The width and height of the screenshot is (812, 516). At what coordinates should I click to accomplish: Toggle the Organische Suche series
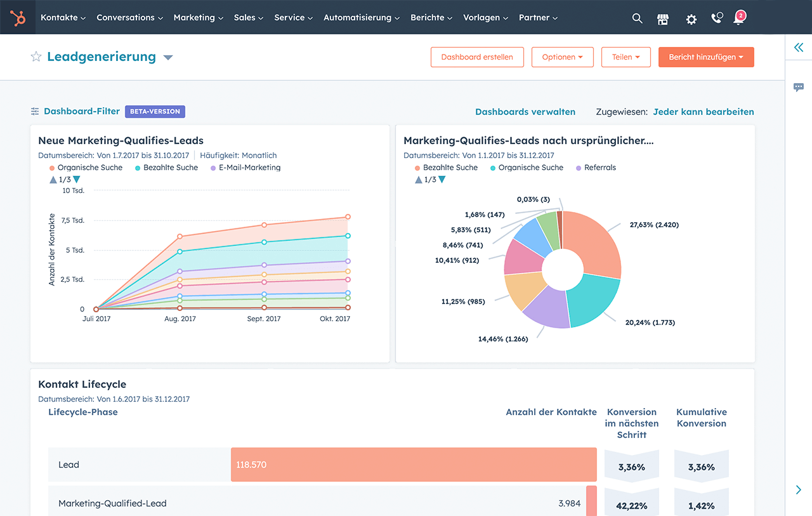coord(86,168)
